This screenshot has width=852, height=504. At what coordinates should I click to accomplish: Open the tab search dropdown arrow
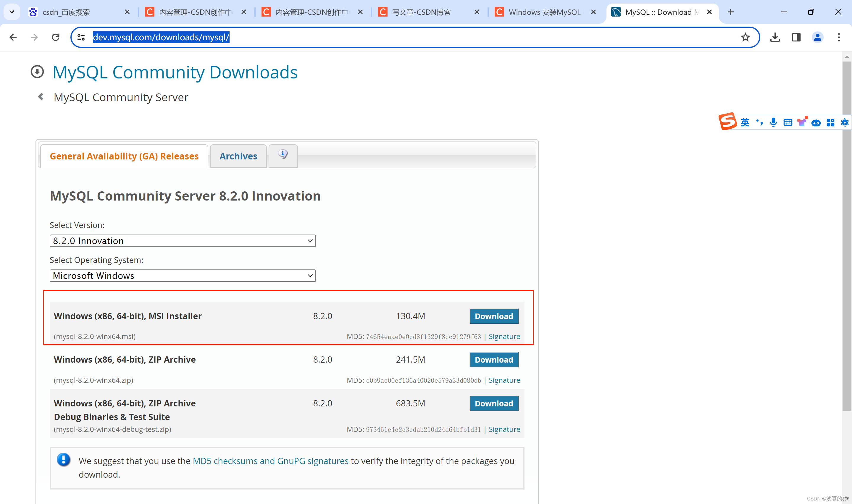(12, 12)
